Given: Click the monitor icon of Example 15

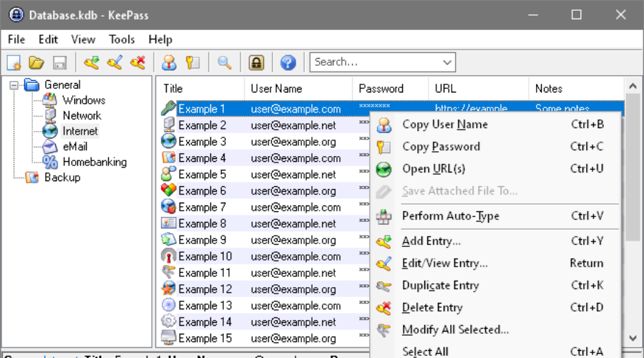Looking at the screenshot, I should click(x=168, y=338).
